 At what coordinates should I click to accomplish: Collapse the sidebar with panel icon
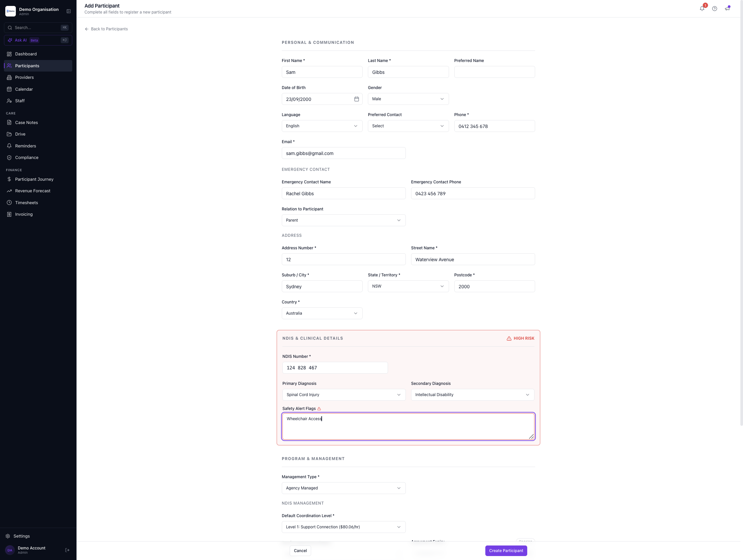click(69, 12)
